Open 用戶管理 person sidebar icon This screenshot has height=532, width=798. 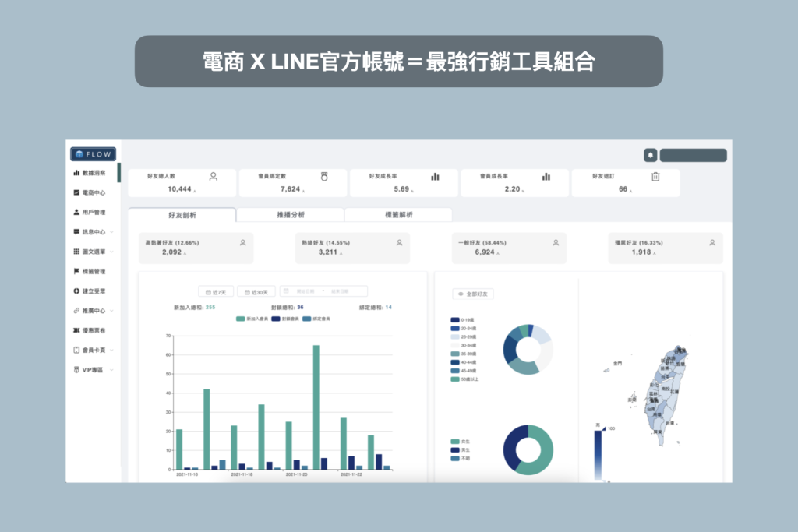point(76,212)
